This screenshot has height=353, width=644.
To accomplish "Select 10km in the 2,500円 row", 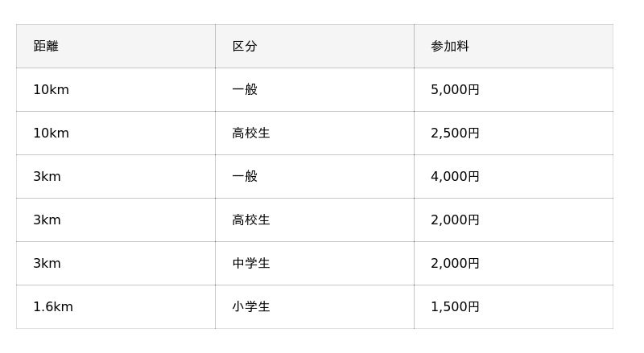I will tap(51, 133).
